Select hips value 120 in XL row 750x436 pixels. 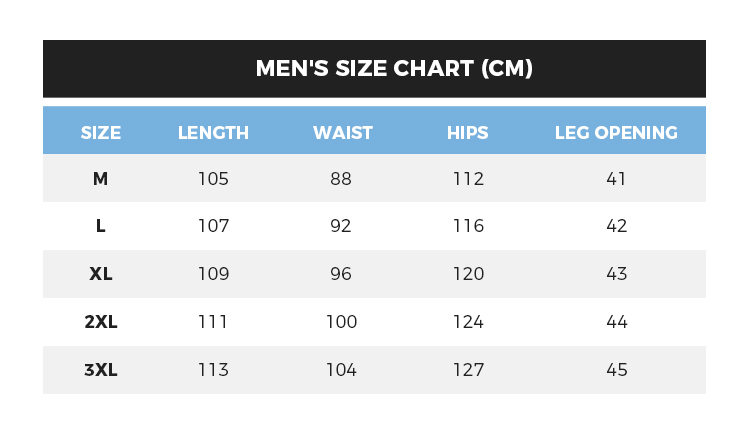point(467,274)
